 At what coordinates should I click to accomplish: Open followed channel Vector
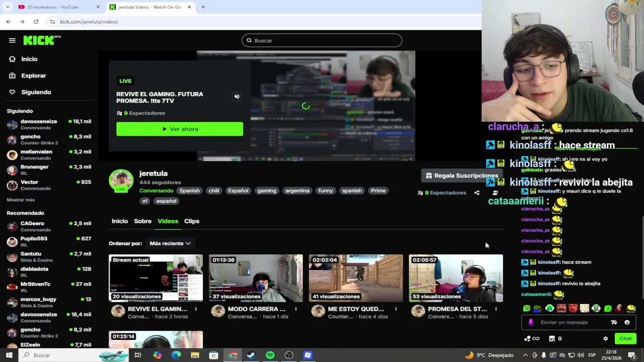[x=48, y=185]
